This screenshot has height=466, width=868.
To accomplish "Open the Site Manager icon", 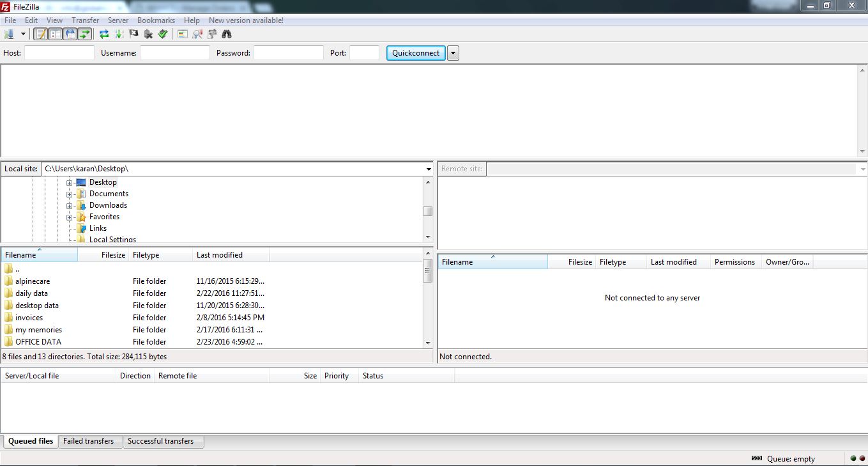I will pos(9,34).
